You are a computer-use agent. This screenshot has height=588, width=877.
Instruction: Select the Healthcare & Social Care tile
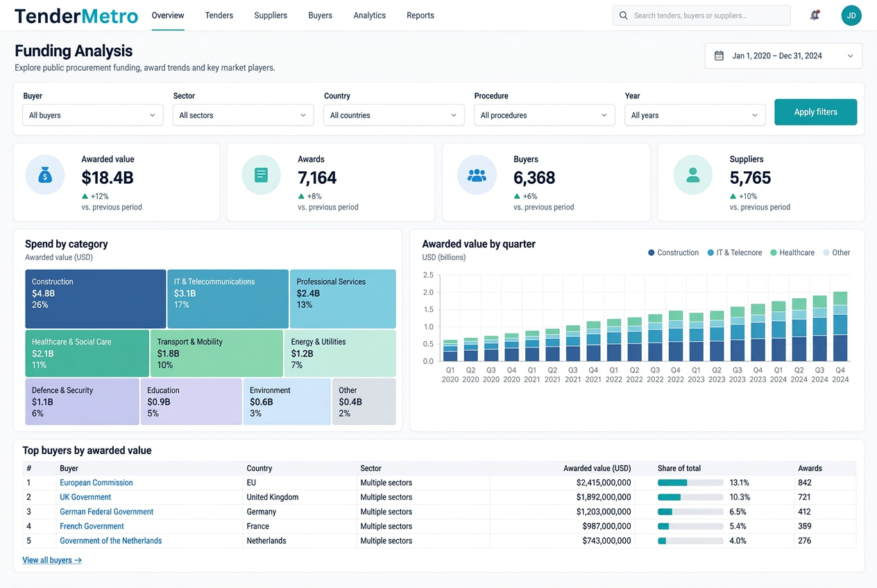87,353
